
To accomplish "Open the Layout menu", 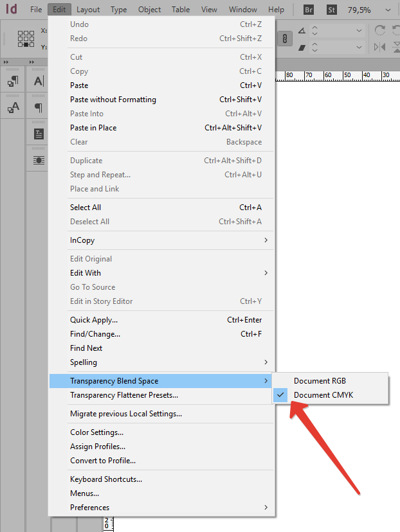I will pyautogui.click(x=88, y=10).
